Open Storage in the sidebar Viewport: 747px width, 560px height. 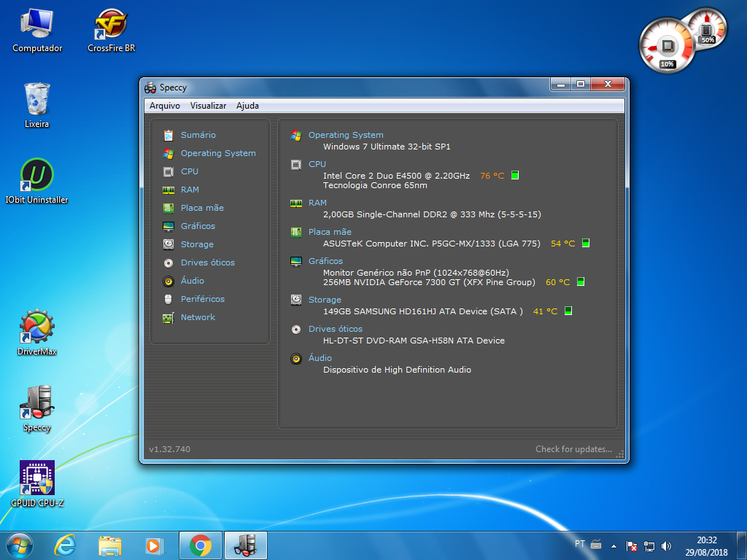point(197,244)
